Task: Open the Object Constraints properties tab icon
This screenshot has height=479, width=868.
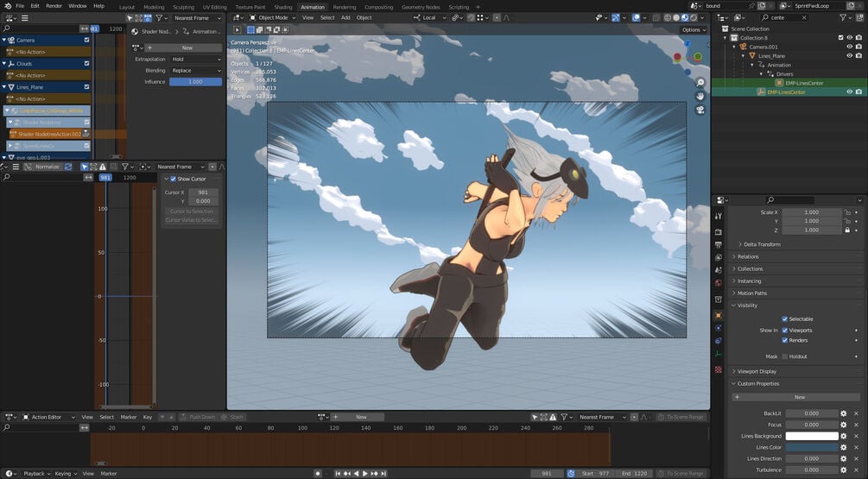Action: point(719,341)
